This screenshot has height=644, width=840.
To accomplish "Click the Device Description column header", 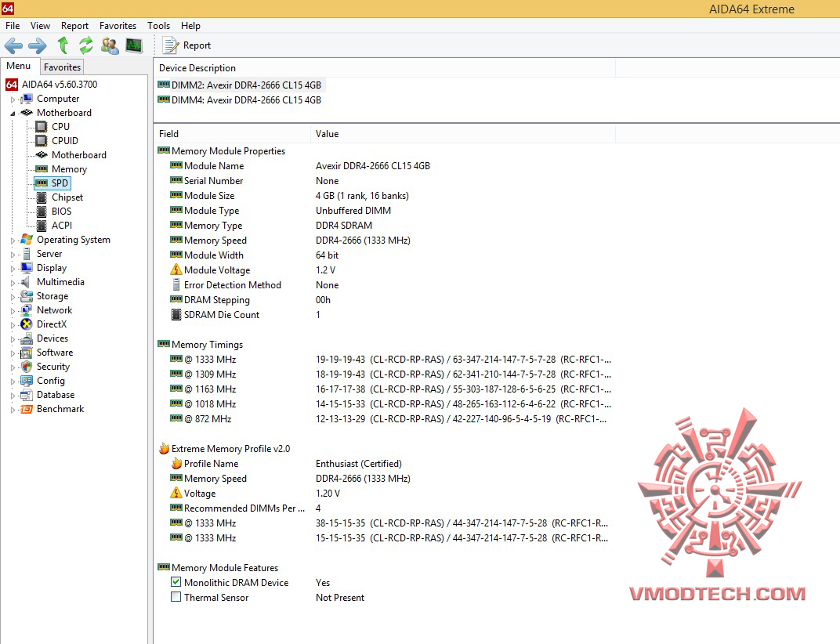I will (x=385, y=68).
